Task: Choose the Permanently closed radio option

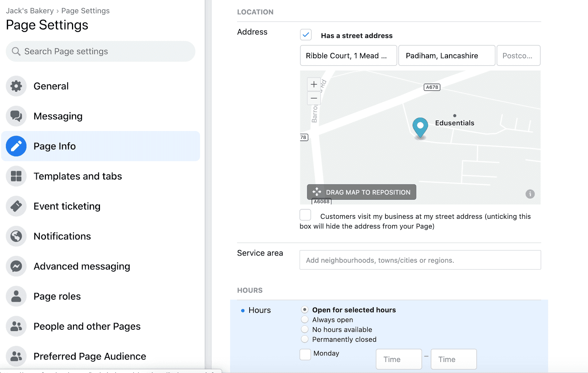Action: click(305, 339)
